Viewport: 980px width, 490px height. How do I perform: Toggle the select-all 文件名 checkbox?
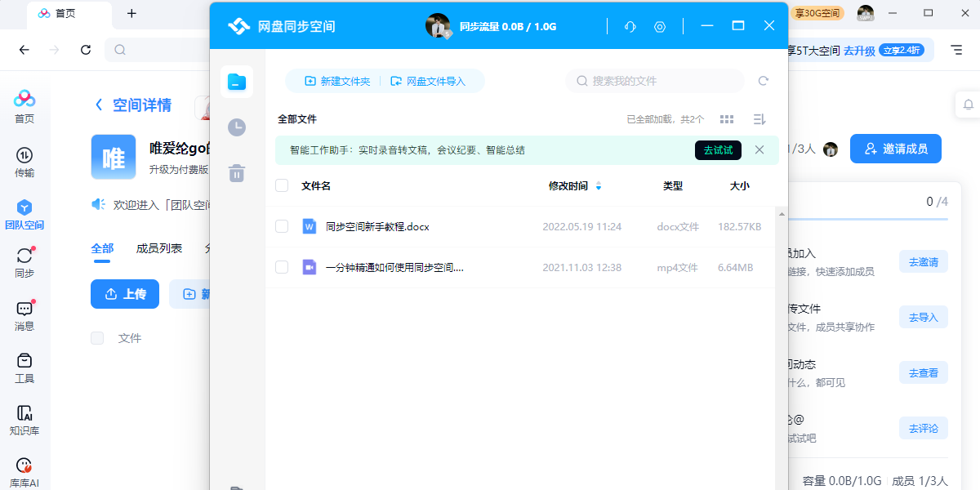coord(282,185)
